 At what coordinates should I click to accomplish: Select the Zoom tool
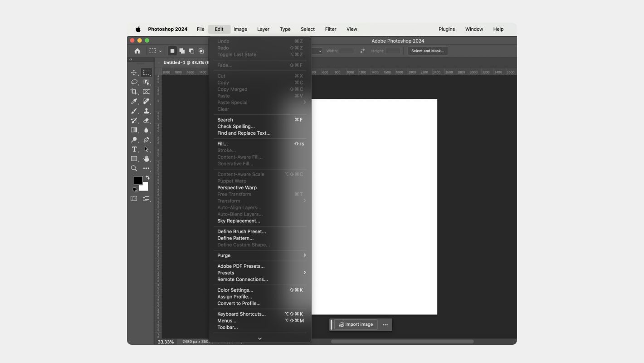134,168
